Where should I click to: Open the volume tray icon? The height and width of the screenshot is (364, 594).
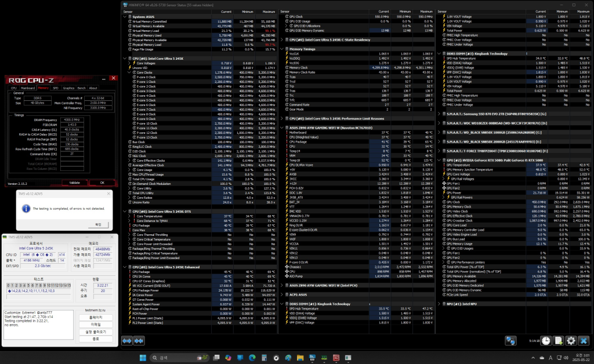[x=566, y=358]
